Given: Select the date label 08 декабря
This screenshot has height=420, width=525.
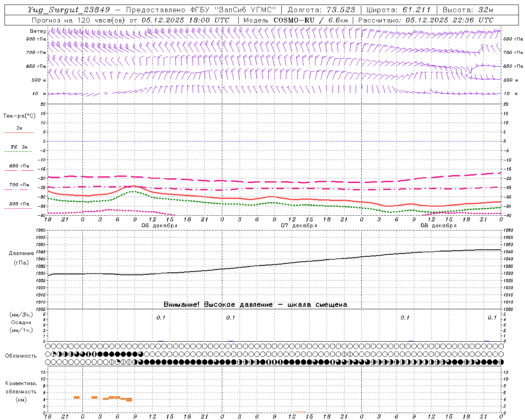Looking at the screenshot, I should coord(438,226).
